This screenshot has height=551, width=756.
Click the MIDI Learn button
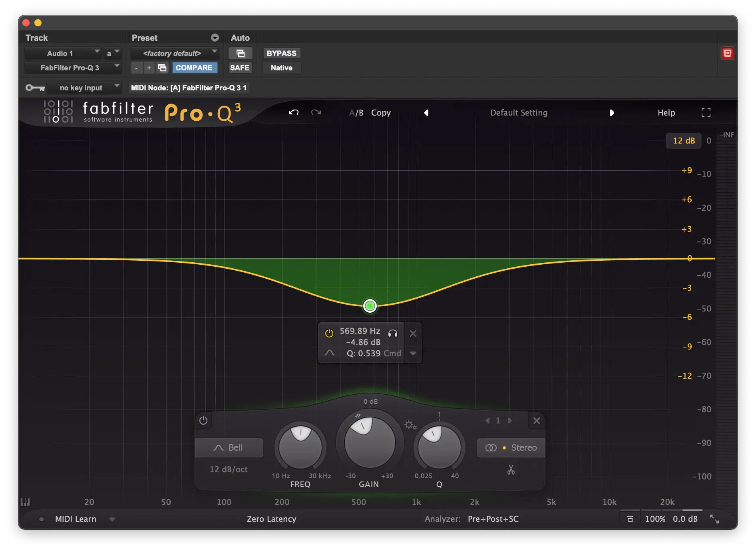76,519
